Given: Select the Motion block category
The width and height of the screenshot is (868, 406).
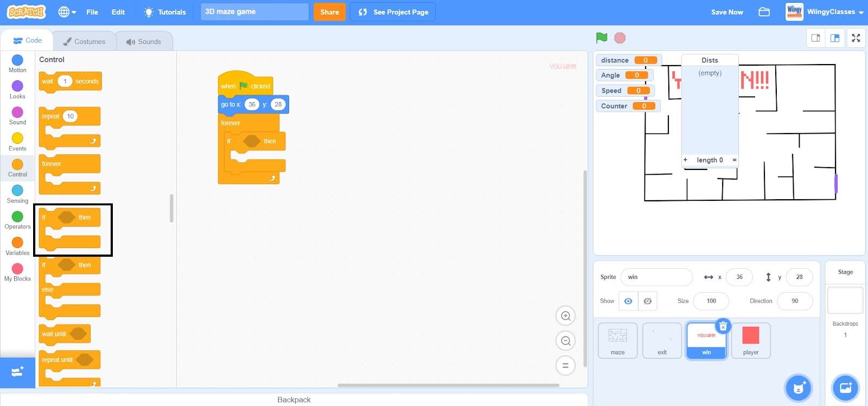Looking at the screenshot, I should pos(17,64).
